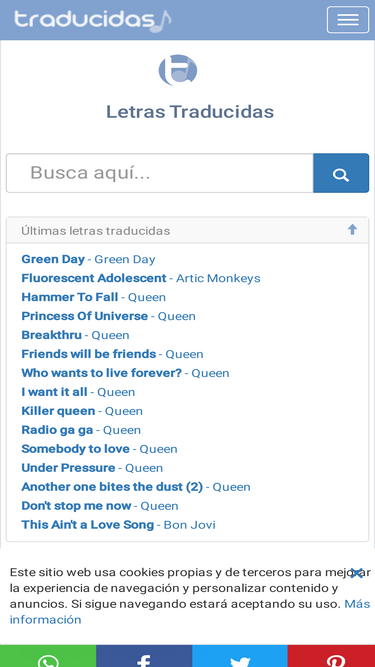View the Bon Jovi artist page
The image size is (375, 667).
[x=190, y=525]
